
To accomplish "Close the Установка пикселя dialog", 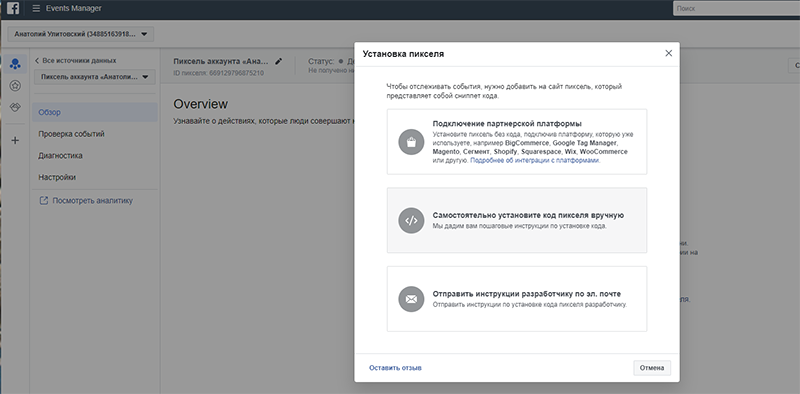I will pos(669,53).
